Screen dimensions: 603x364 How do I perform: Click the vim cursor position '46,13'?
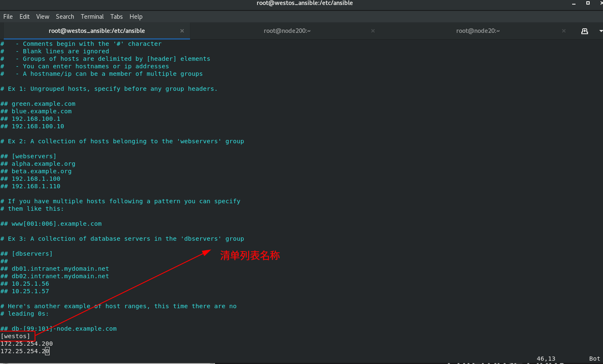(x=546, y=359)
